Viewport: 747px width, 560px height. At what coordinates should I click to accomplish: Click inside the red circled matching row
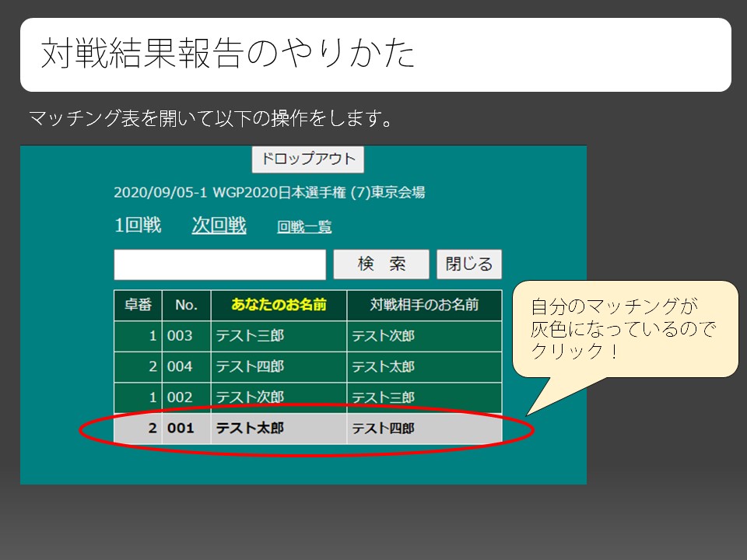[311, 428]
